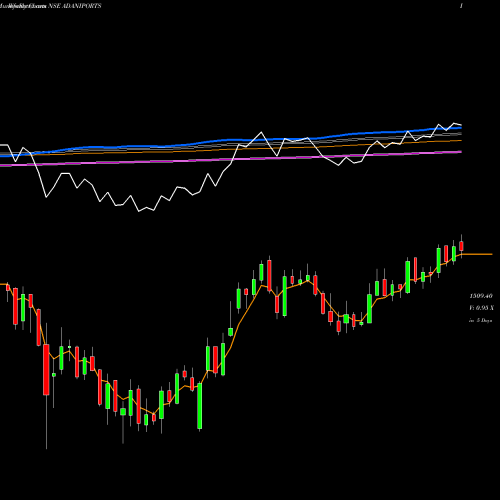Click the "V: 0.95 X" volume label
The image size is (500, 500).
(x=481, y=308)
